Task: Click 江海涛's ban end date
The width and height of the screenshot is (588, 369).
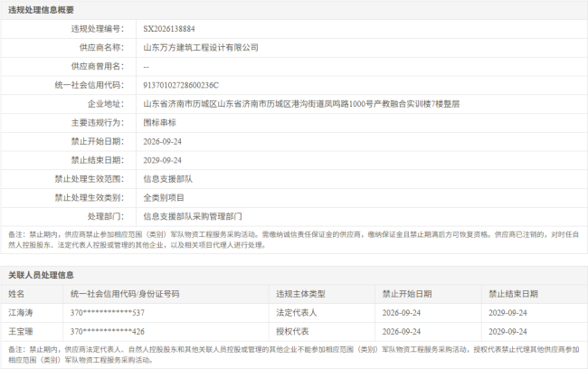Action: point(507,313)
